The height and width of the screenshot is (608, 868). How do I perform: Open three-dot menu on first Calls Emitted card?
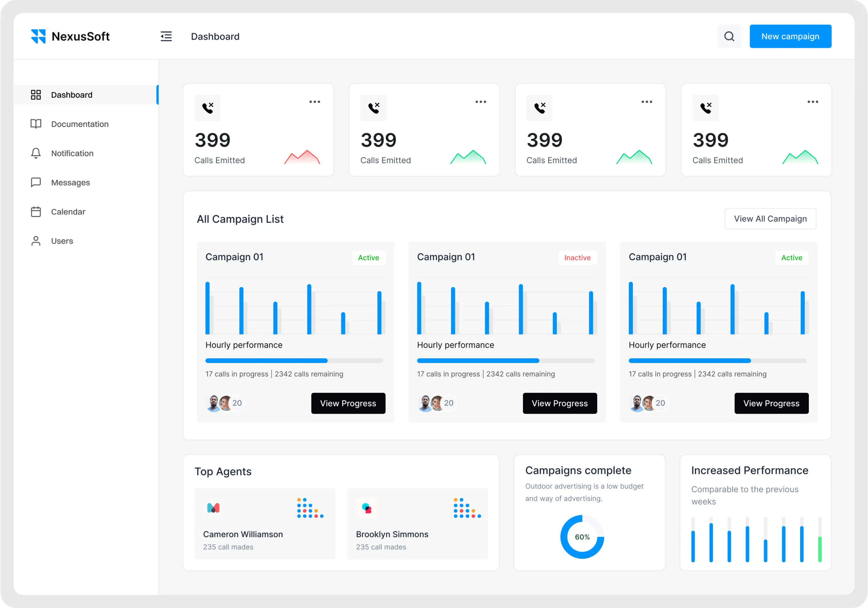[315, 102]
